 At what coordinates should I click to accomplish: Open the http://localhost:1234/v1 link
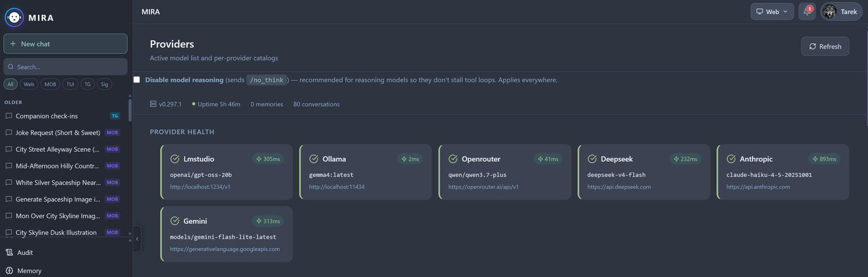(200, 187)
